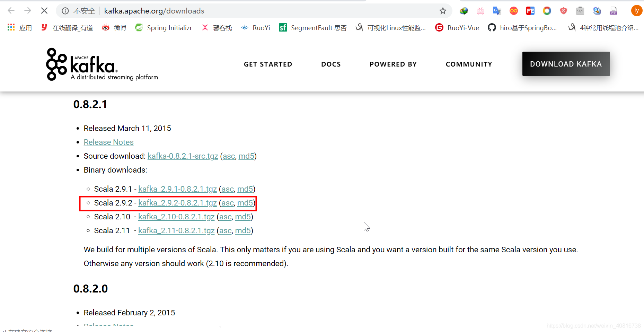Image resolution: width=644 pixels, height=332 pixels.
Task: Open the orange profile avatar
Action: coord(637,11)
